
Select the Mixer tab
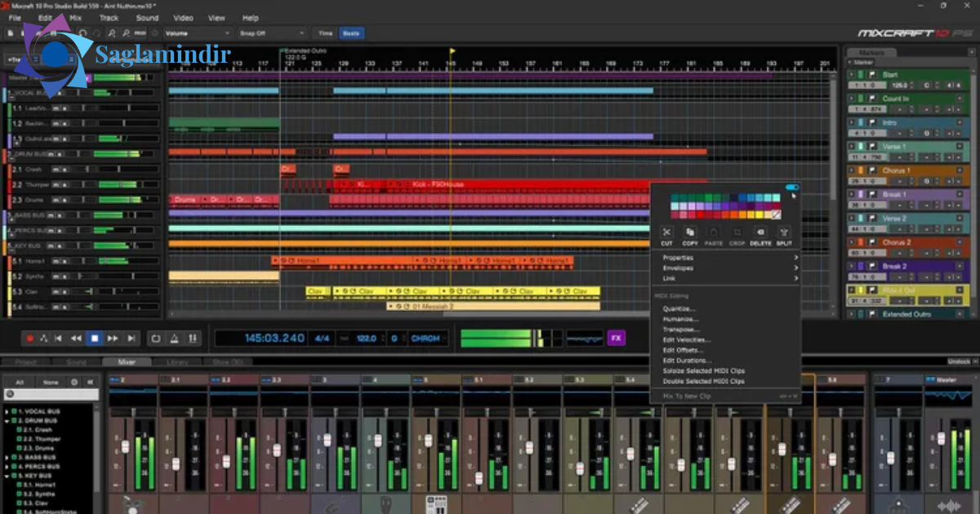pyautogui.click(x=127, y=362)
